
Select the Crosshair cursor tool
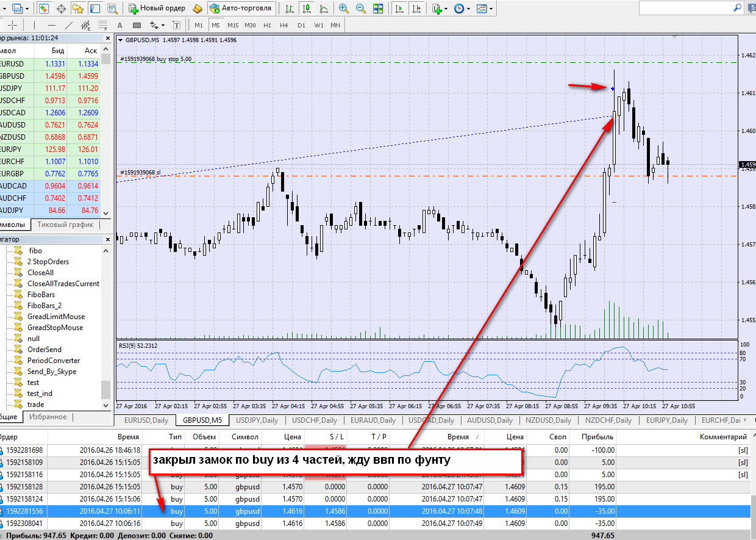tap(13, 25)
